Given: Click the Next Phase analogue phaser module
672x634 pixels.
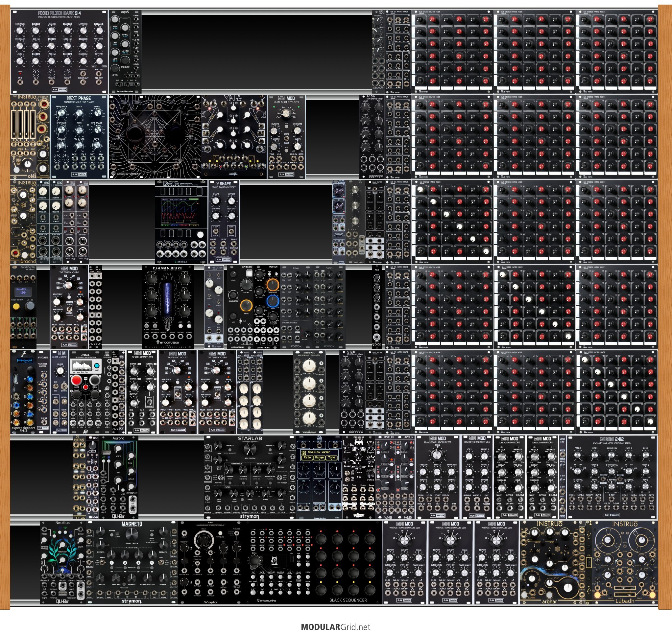Looking at the screenshot, I should 79,137.
